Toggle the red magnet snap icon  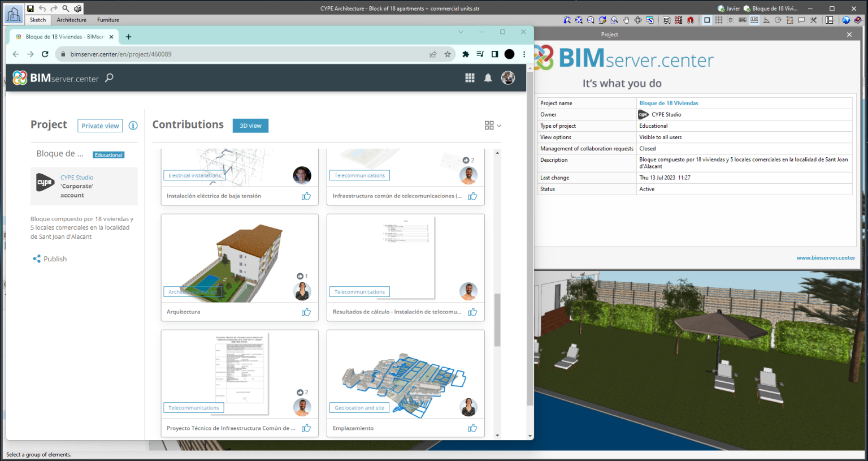pyautogui.click(x=691, y=20)
